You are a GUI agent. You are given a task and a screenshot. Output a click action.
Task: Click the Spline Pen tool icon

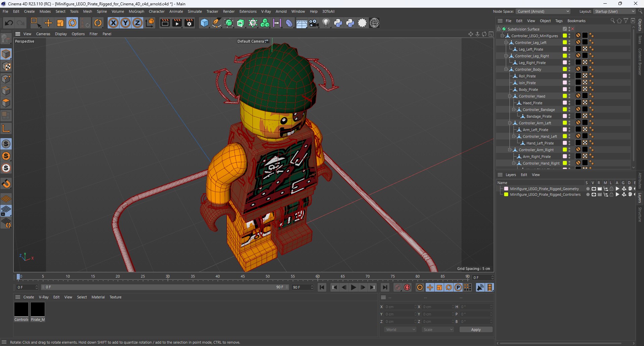[217, 23]
